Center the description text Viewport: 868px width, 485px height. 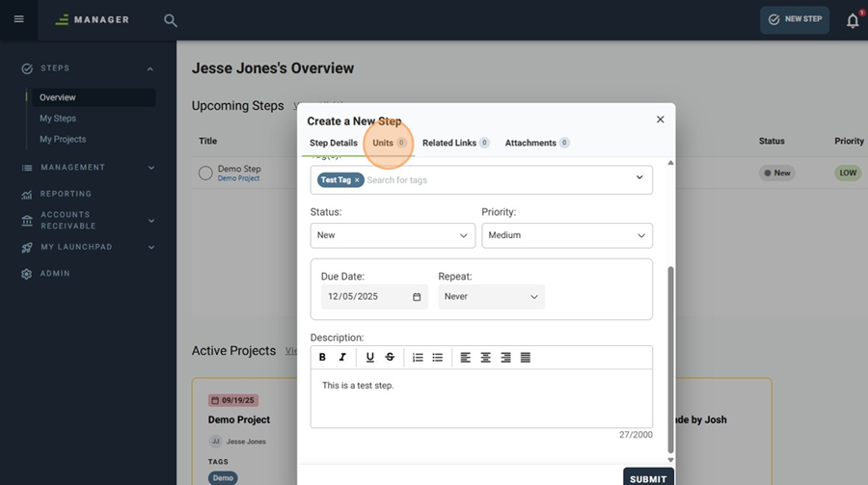[x=485, y=358]
